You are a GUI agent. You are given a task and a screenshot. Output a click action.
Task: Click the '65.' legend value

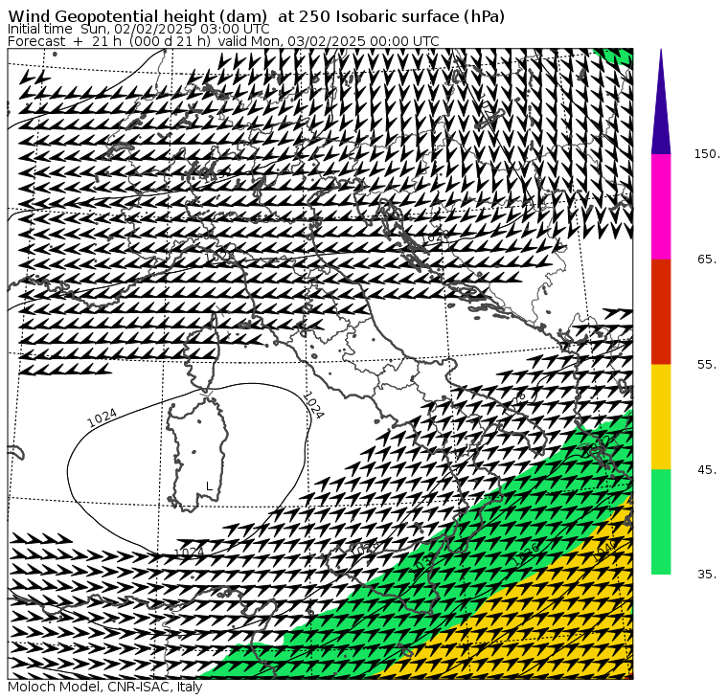click(x=707, y=259)
